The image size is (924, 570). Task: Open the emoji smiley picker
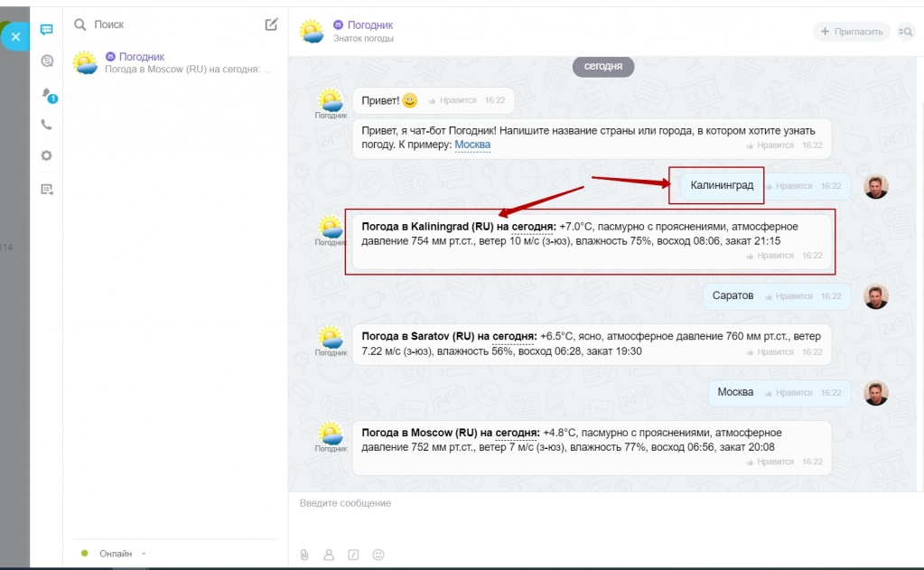(x=378, y=555)
